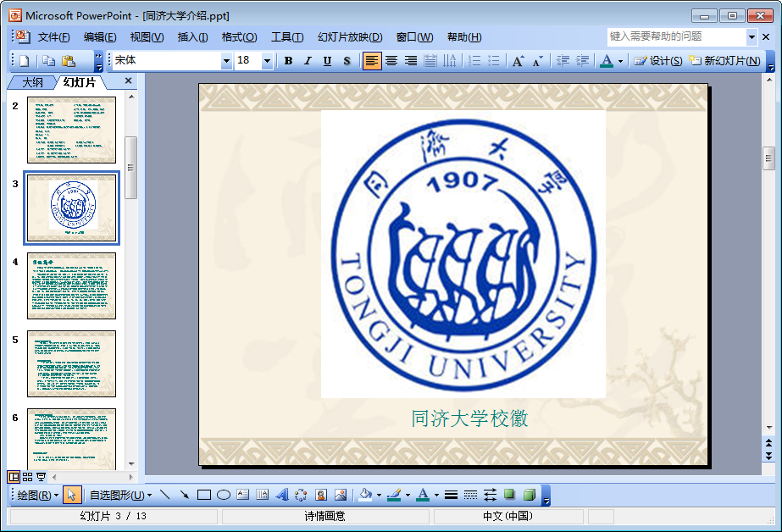Select slide 4 thumbnail

click(x=71, y=285)
